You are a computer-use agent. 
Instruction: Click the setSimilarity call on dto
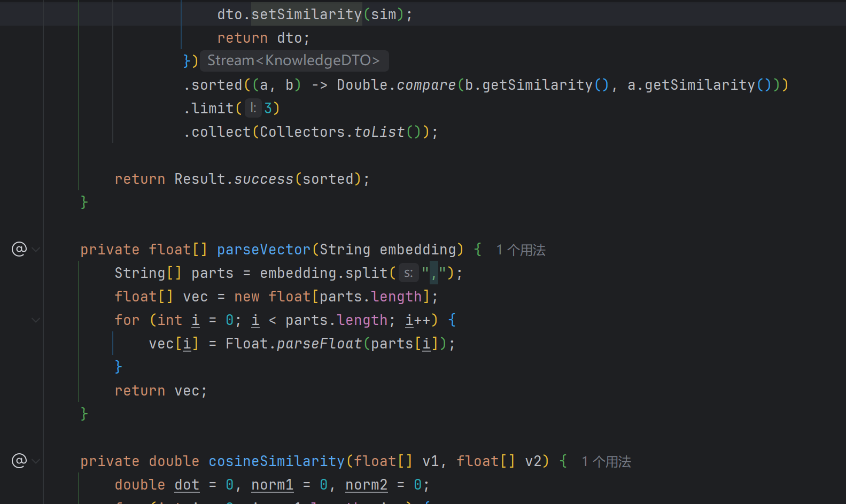coord(307,14)
